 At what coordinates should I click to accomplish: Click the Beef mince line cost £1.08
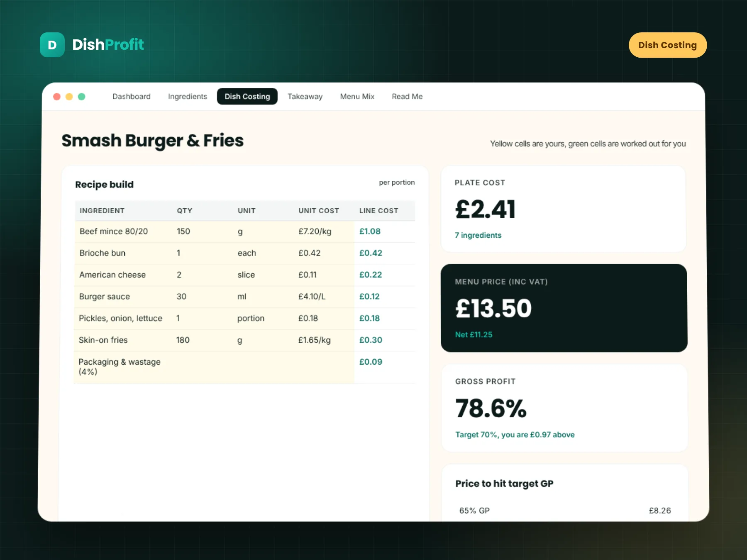(x=370, y=231)
